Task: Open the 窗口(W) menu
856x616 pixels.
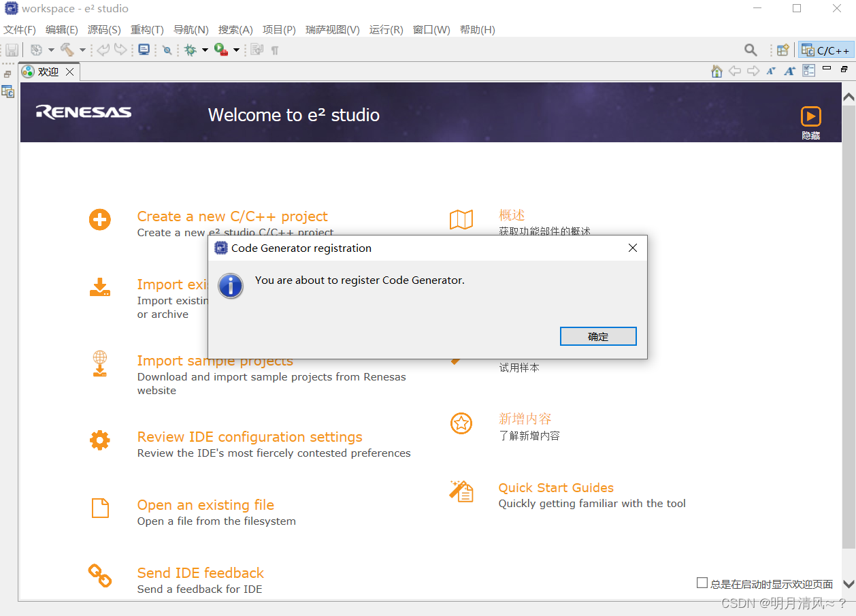Action: pyautogui.click(x=431, y=30)
